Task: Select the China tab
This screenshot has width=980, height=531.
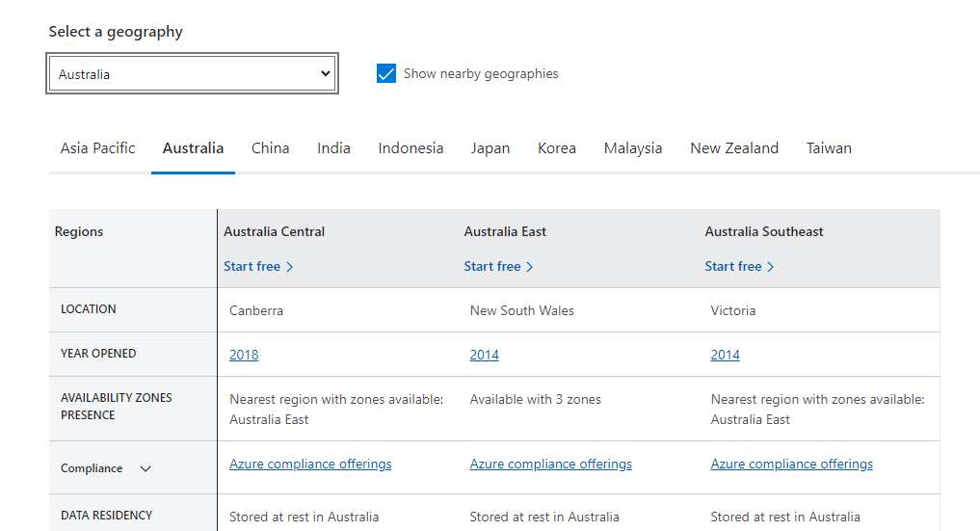Action: tap(270, 148)
